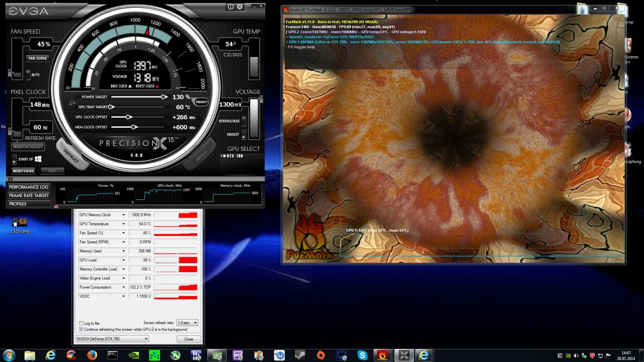
Task: Open Windows Start menu orb
Action: click(x=9, y=355)
